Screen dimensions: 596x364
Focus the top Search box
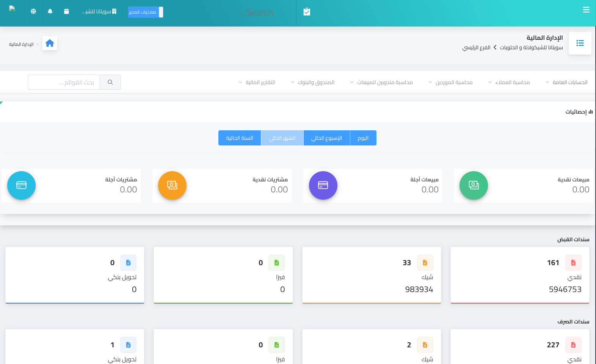point(256,12)
